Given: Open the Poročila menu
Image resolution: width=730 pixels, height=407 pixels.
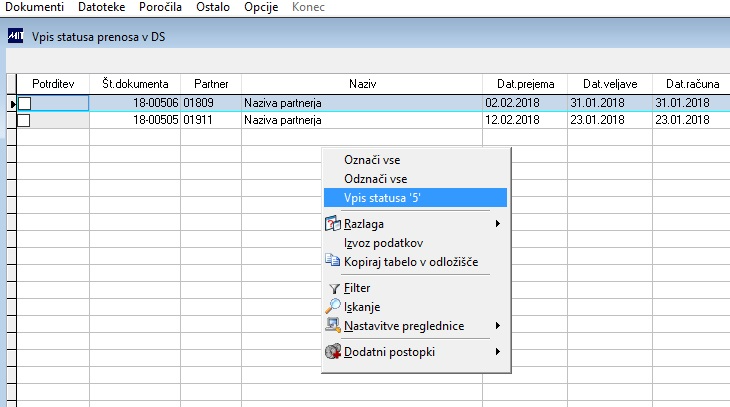Looking at the screenshot, I should (x=160, y=7).
